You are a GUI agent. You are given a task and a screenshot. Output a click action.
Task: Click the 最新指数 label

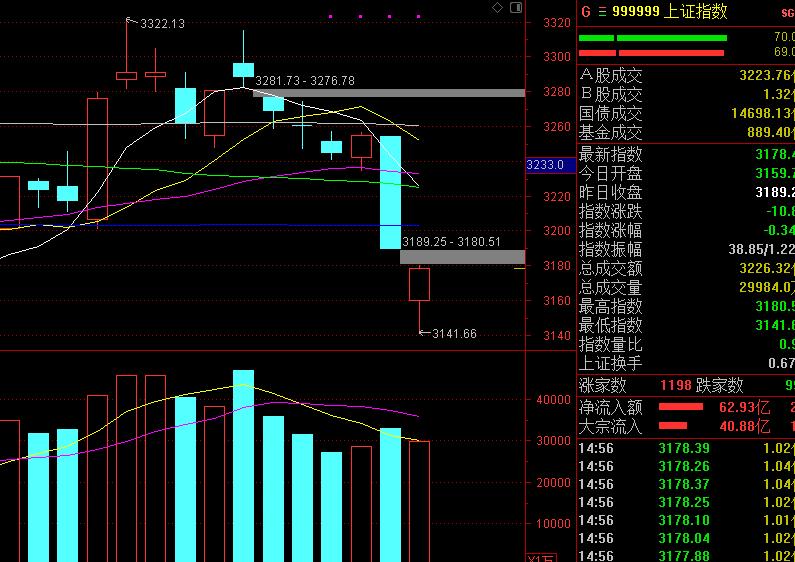click(610, 154)
